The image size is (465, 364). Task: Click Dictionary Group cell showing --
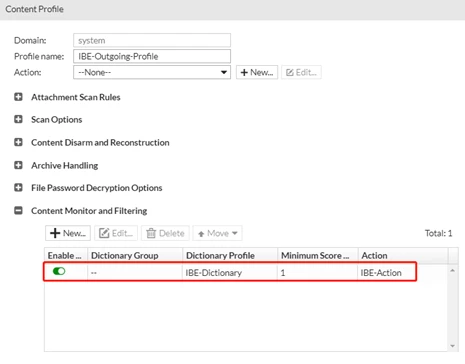coord(135,273)
